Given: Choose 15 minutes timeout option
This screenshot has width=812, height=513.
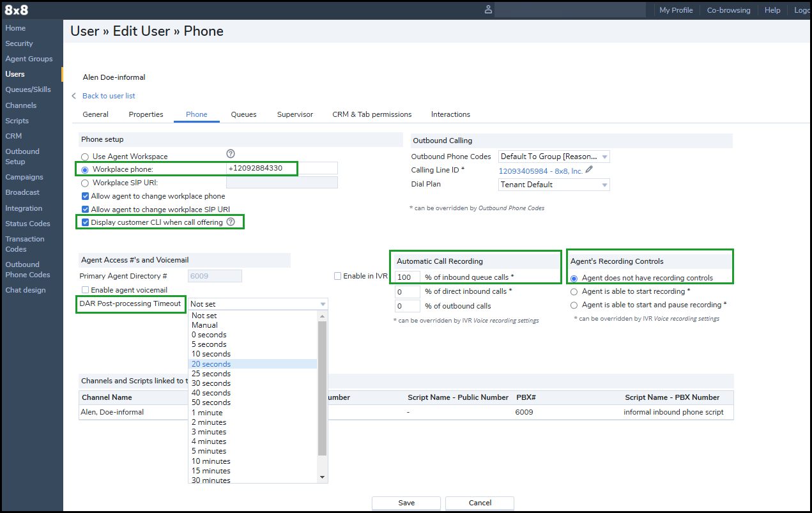Looking at the screenshot, I should [253, 471].
